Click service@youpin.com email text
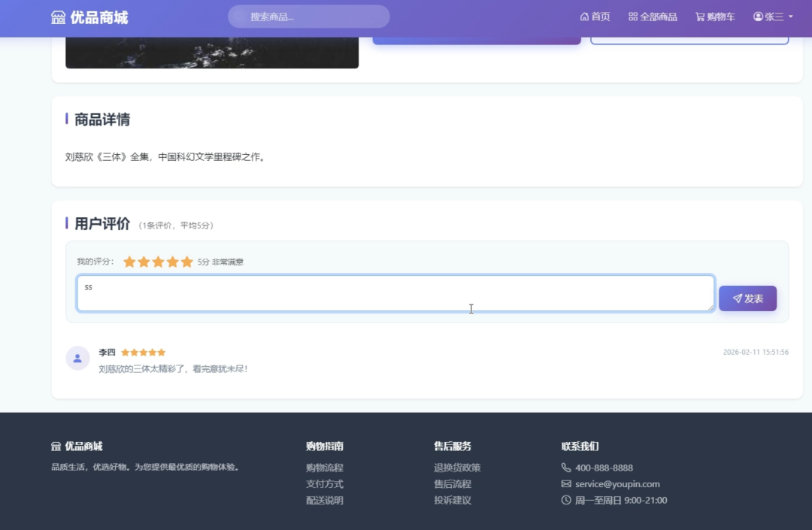The width and height of the screenshot is (812, 530). [x=617, y=484]
